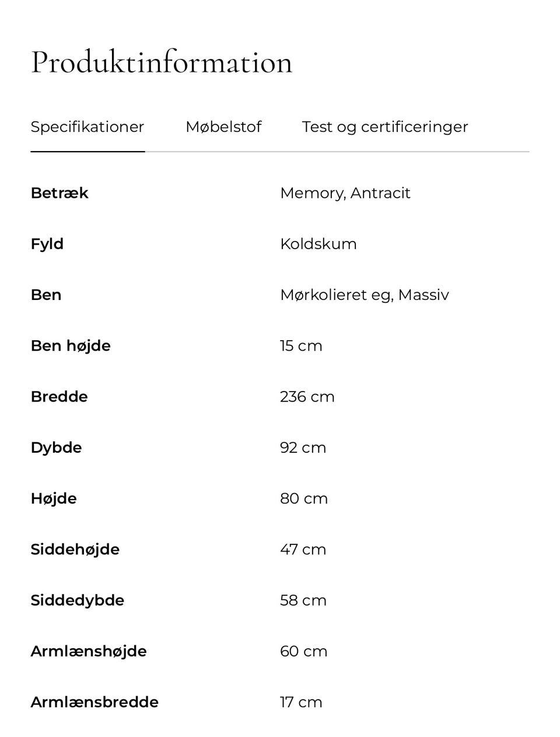Click the 80 cm height value
The width and height of the screenshot is (560, 737).
303,499
